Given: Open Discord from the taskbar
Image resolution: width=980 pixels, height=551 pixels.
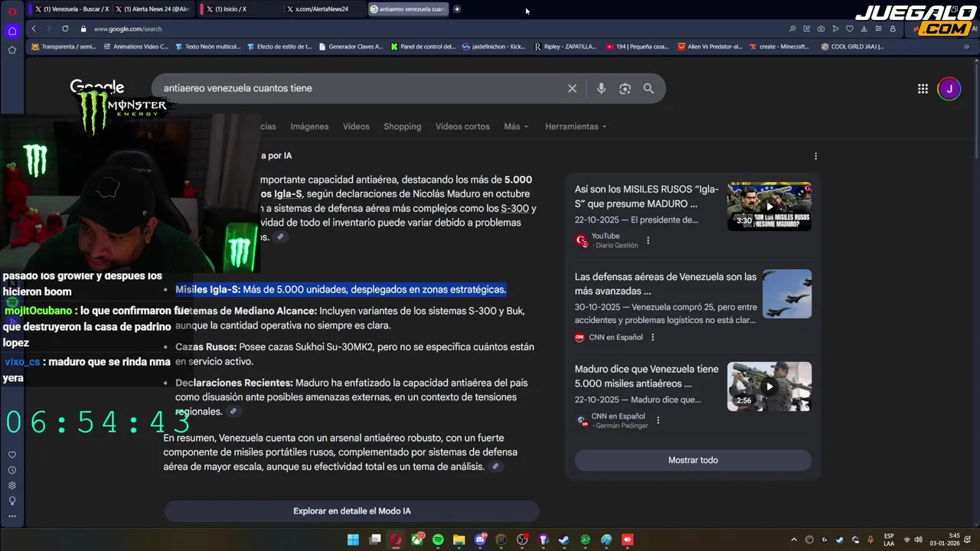Looking at the screenshot, I should coord(480,540).
